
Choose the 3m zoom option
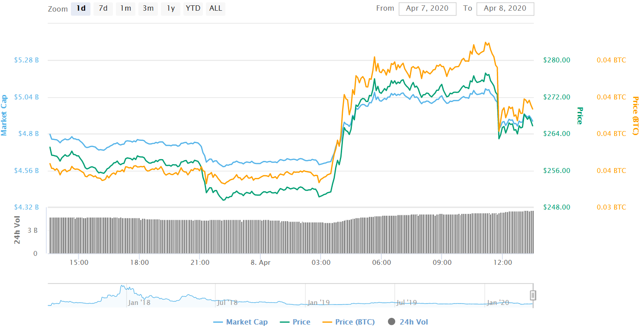click(x=148, y=8)
